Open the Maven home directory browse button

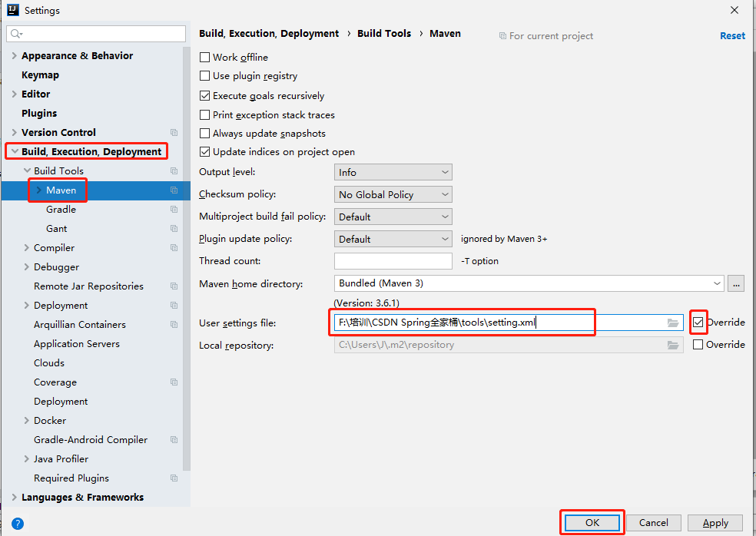735,283
